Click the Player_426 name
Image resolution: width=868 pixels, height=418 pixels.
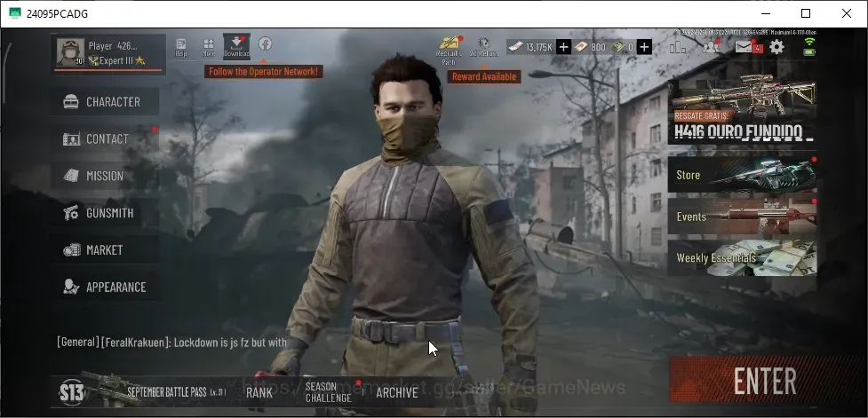[113, 46]
